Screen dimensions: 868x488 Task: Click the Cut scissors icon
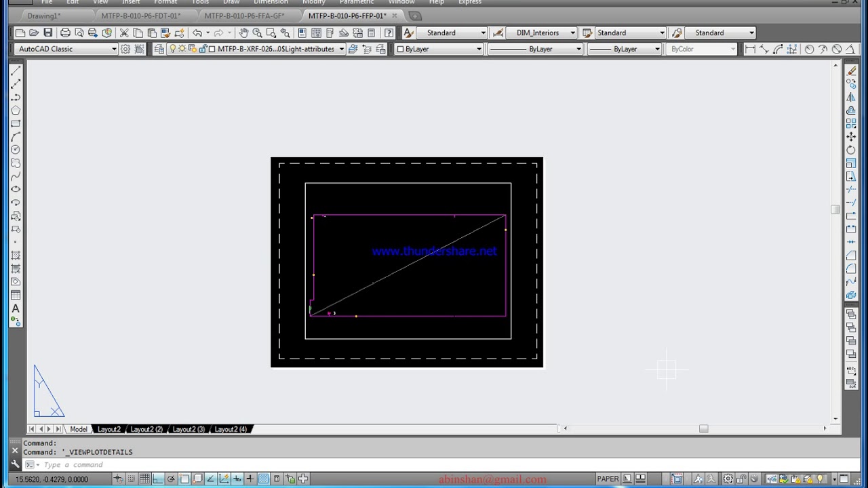pyautogui.click(x=124, y=33)
